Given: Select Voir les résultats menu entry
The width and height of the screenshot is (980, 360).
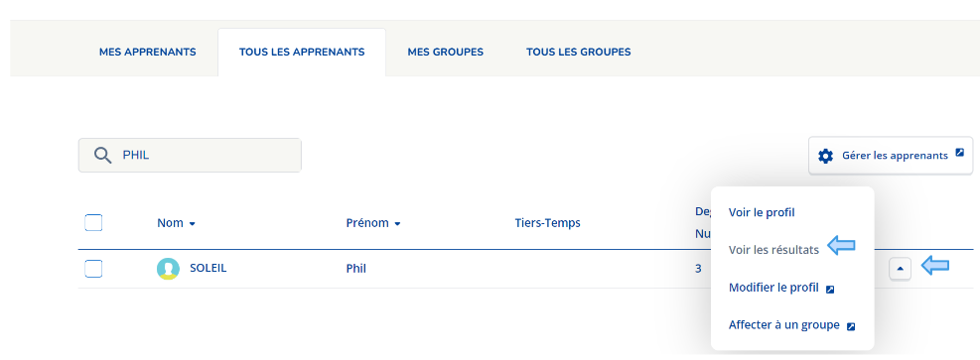Looking at the screenshot, I should tap(773, 250).
